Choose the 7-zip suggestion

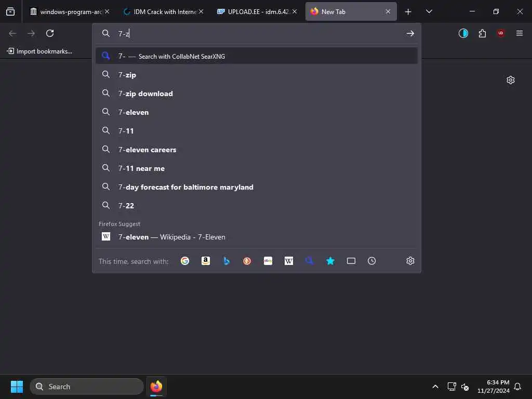(257, 75)
